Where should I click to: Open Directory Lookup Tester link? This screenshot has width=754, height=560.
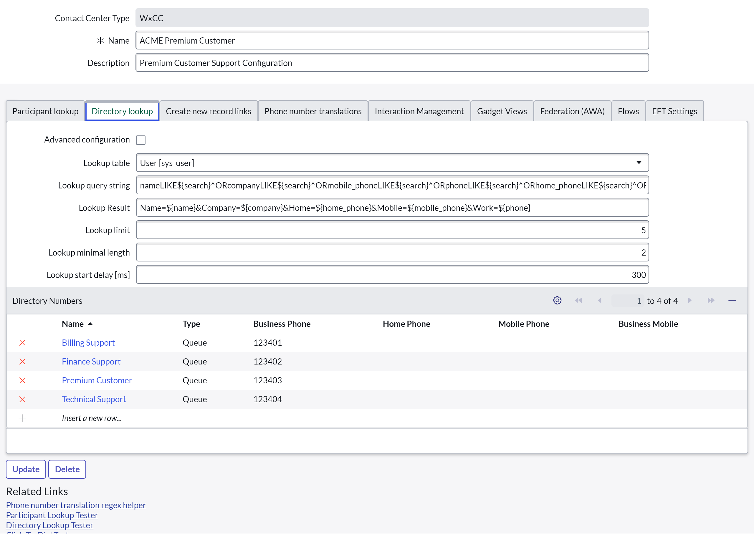tap(49, 525)
